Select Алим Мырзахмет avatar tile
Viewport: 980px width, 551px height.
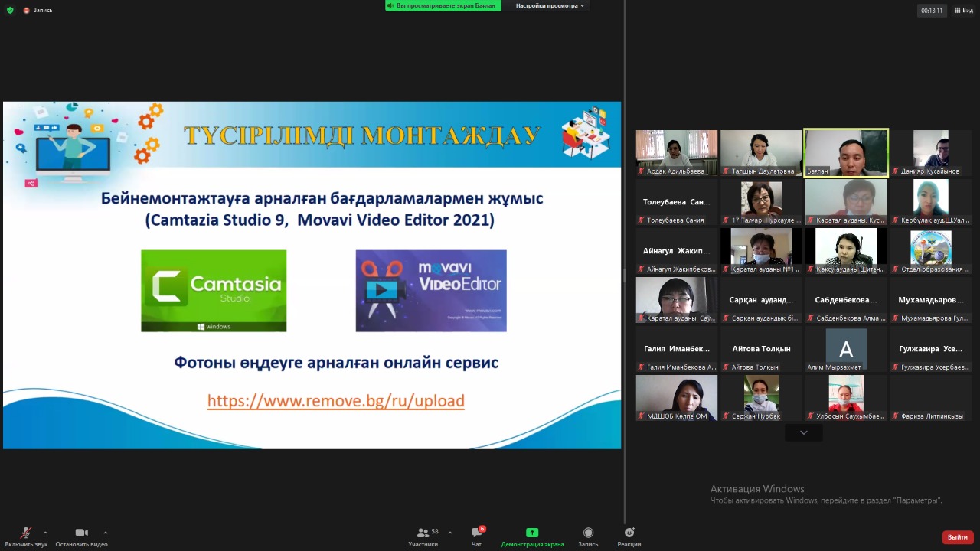pos(846,349)
